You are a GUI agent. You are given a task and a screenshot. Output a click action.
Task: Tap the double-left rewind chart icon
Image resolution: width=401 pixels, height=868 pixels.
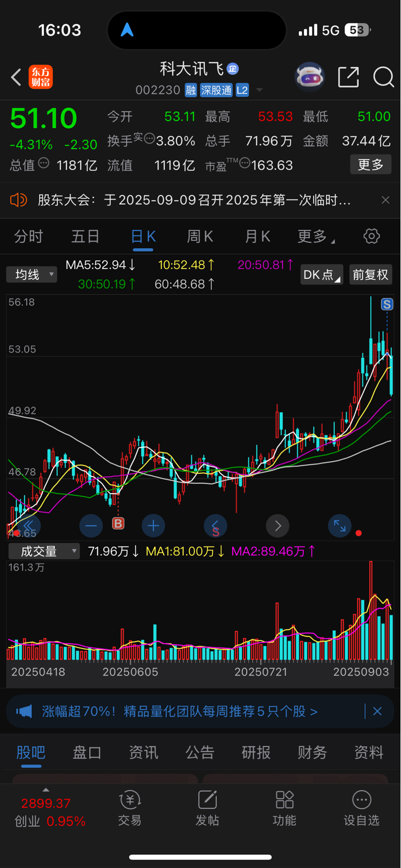pyautogui.click(x=29, y=525)
